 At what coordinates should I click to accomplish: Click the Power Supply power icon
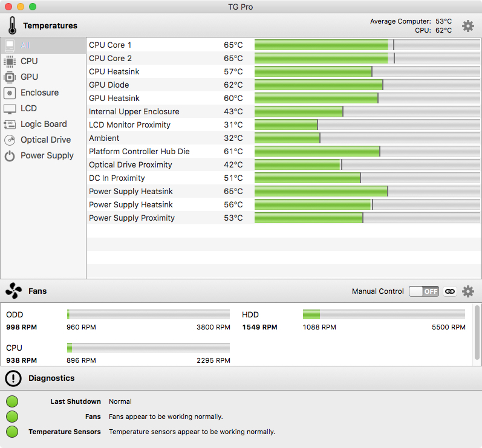coord(10,156)
